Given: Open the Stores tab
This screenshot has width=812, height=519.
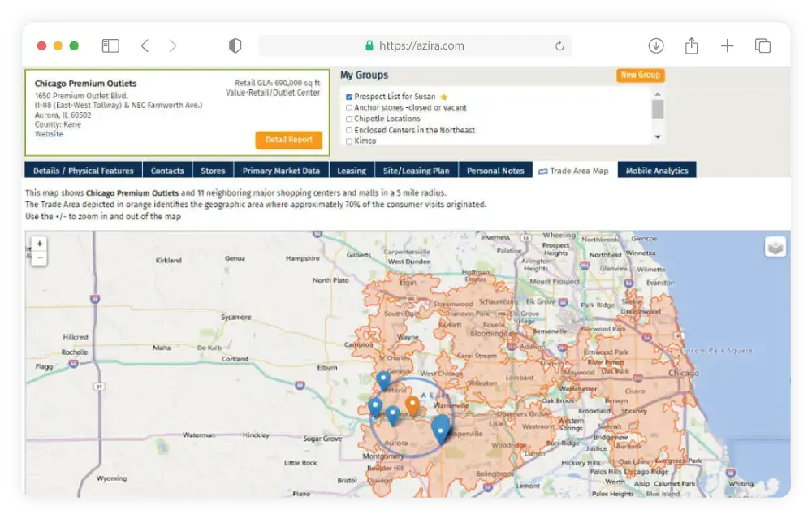Looking at the screenshot, I should pyautogui.click(x=213, y=171).
